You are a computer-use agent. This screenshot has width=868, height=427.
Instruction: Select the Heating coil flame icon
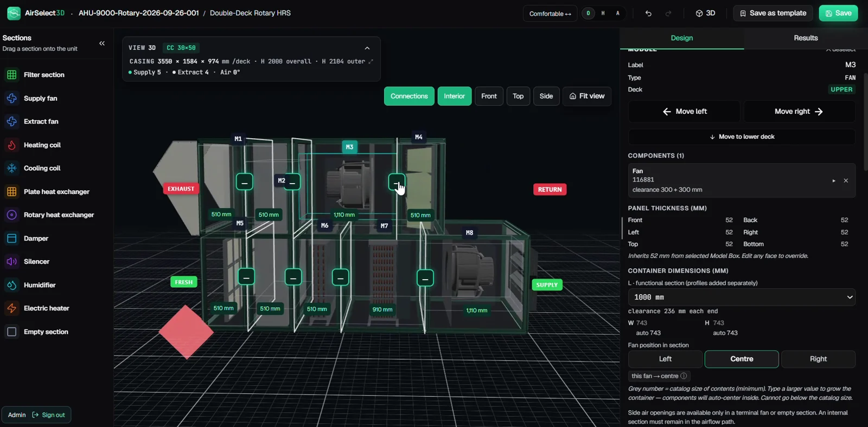pos(12,145)
